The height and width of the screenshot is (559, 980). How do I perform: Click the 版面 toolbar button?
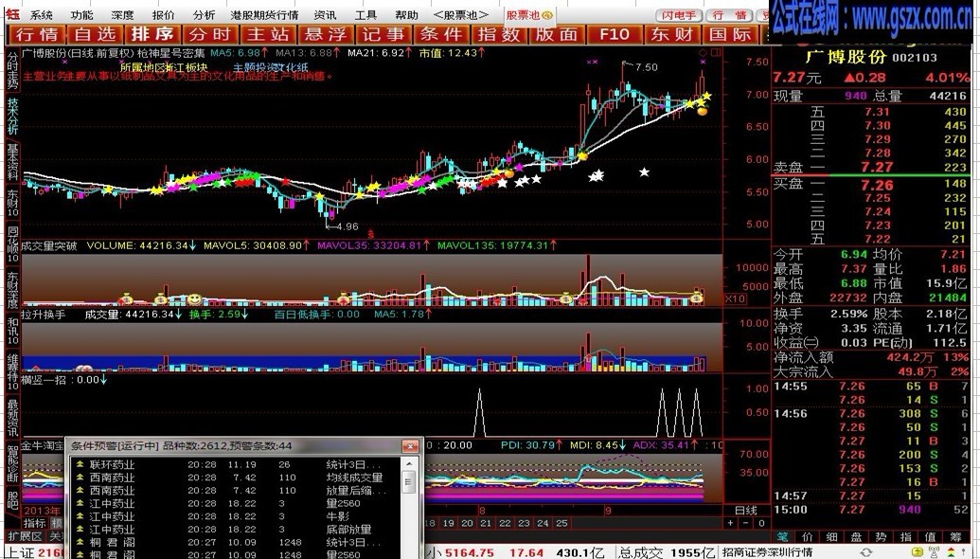(x=556, y=34)
